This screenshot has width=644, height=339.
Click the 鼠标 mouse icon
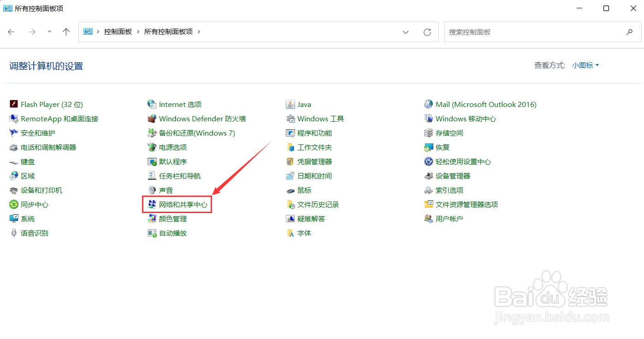pos(290,190)
